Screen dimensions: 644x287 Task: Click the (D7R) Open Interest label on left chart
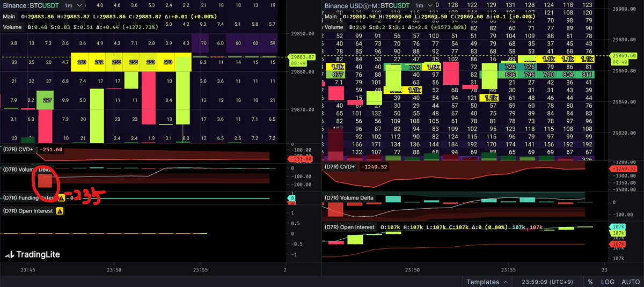pos(28,211)
